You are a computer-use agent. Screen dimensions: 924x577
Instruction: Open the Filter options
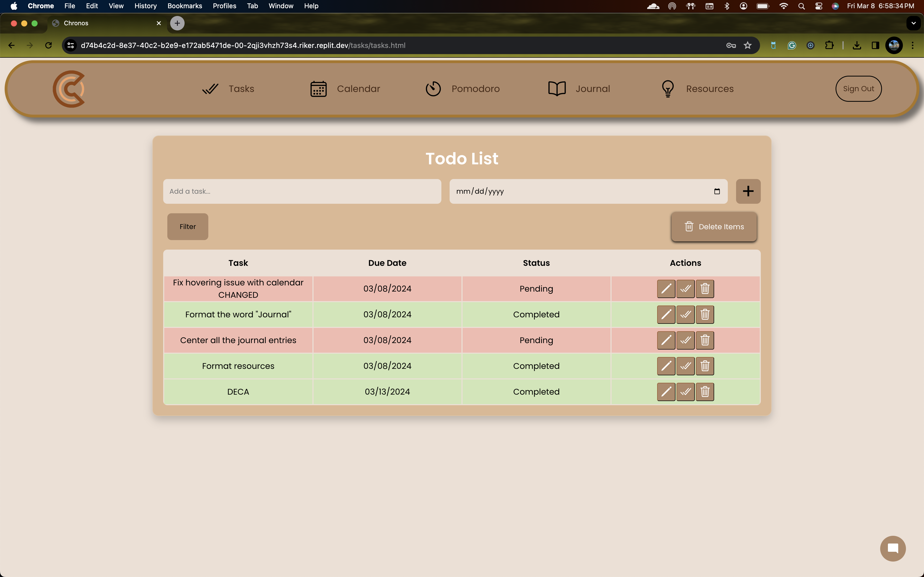coord(187,226)
